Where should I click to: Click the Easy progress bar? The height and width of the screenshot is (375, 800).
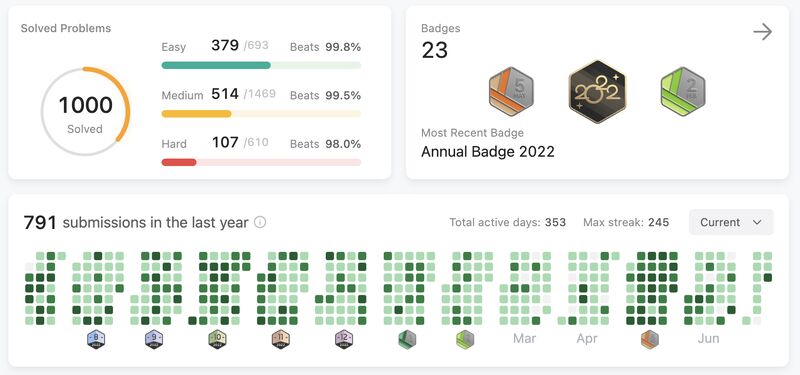point(261,65)
